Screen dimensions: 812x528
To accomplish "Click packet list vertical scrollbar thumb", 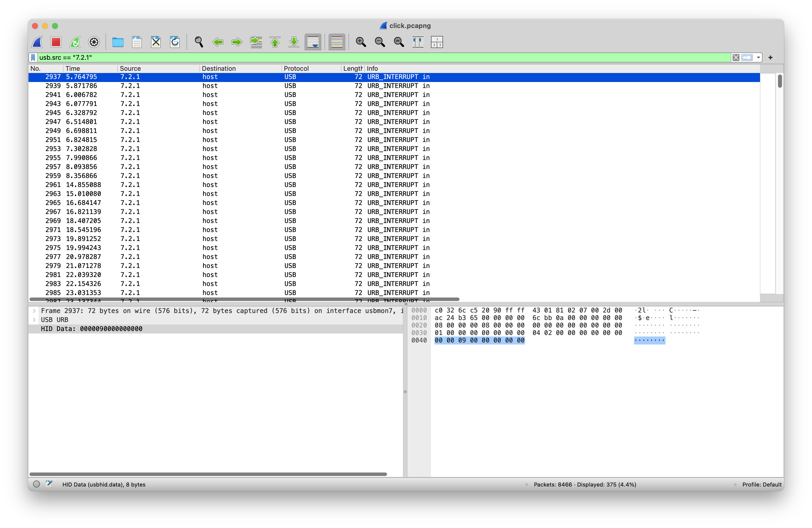I will [x=780, y=81].
